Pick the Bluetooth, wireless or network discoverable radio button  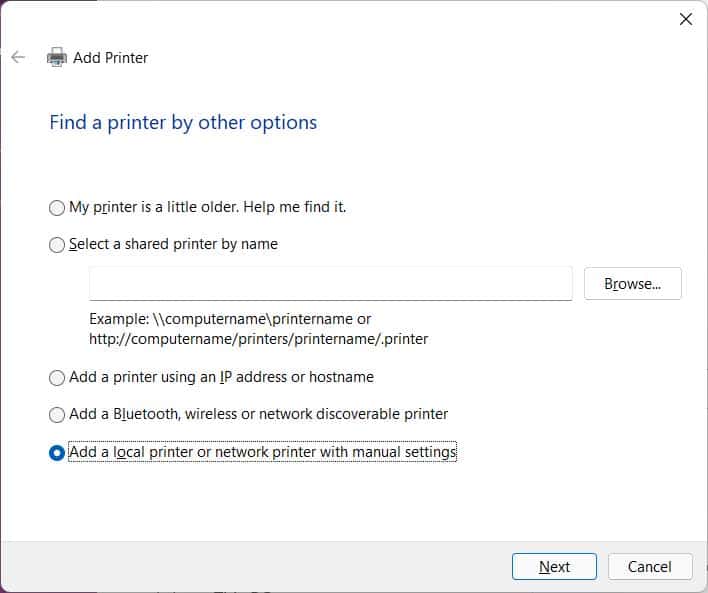[57, 414]
